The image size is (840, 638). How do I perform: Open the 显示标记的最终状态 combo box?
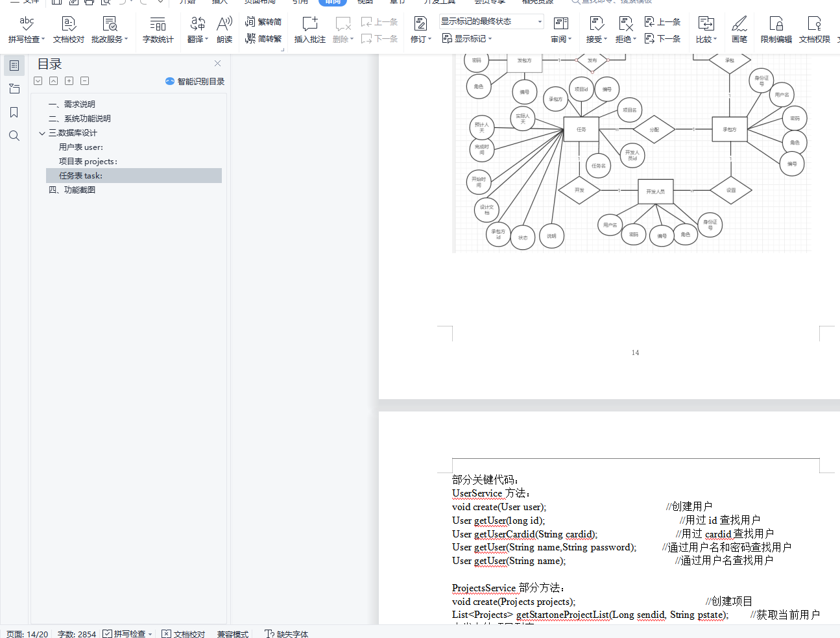point(491,21)
